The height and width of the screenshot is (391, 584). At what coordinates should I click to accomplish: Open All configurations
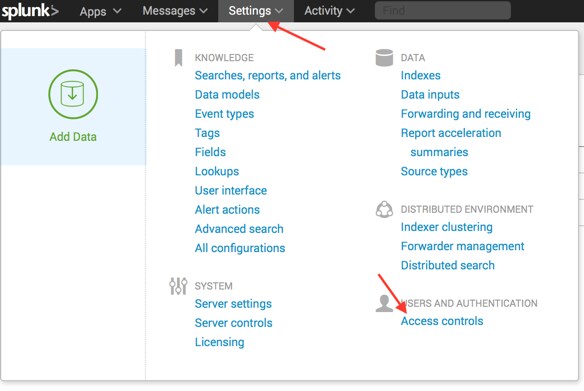coord(240,248)
